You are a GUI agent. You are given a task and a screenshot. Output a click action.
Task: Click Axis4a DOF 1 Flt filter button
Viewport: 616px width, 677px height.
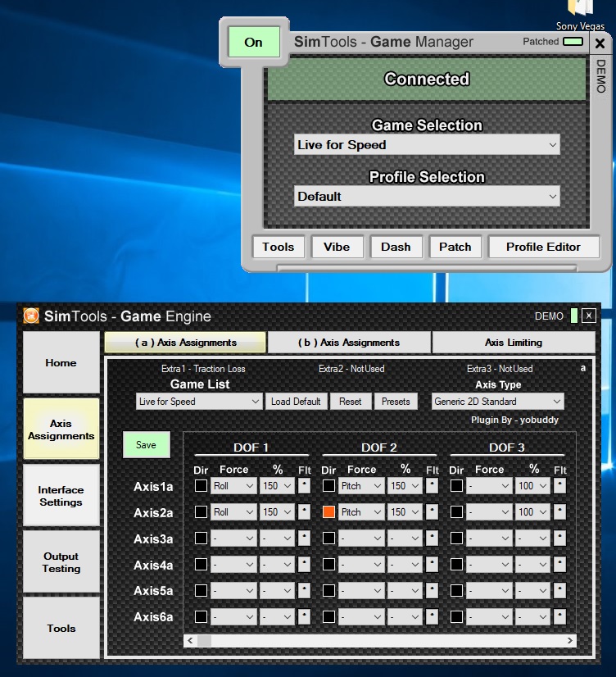(x=304, y=565)
